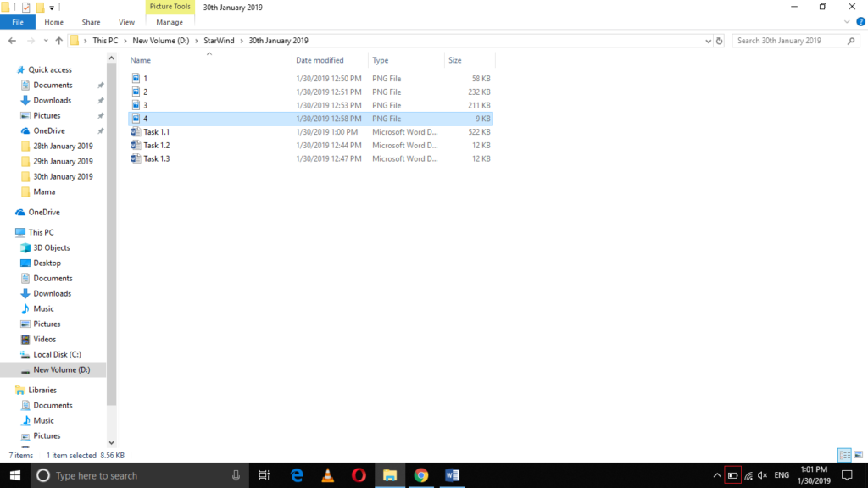Open the Action Center notifications icon
The width and height of the screenshot is (868, 488).
pos(847,475)
